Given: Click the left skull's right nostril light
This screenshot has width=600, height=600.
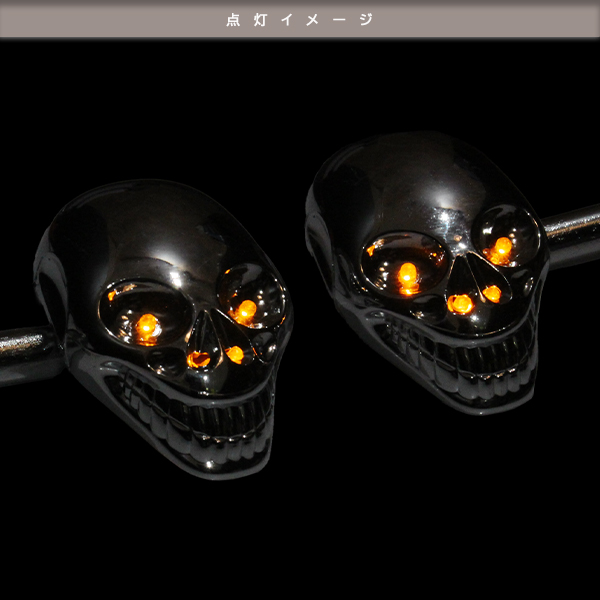Looking at the screenshot, I should pyautogui.click(x=235, y=354).
